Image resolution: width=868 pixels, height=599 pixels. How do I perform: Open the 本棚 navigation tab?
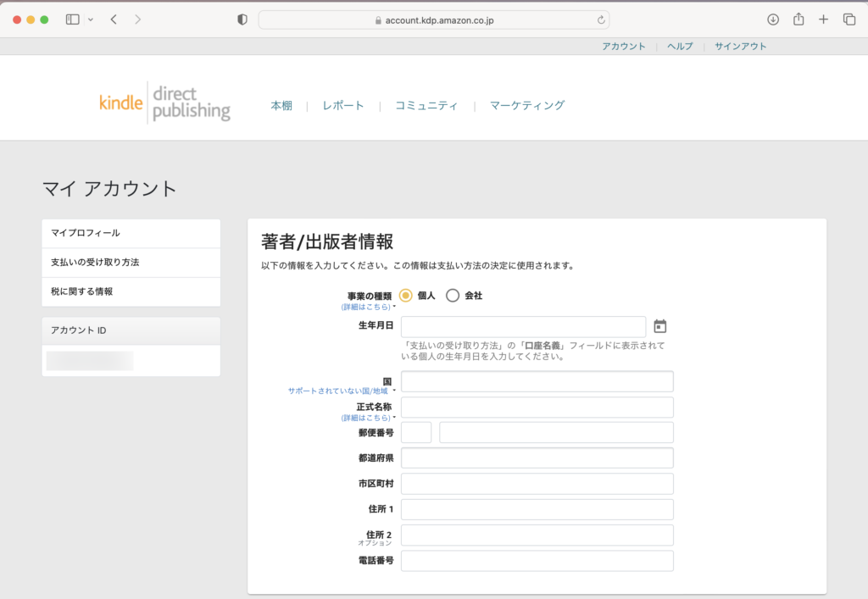[x=281, y=106]
